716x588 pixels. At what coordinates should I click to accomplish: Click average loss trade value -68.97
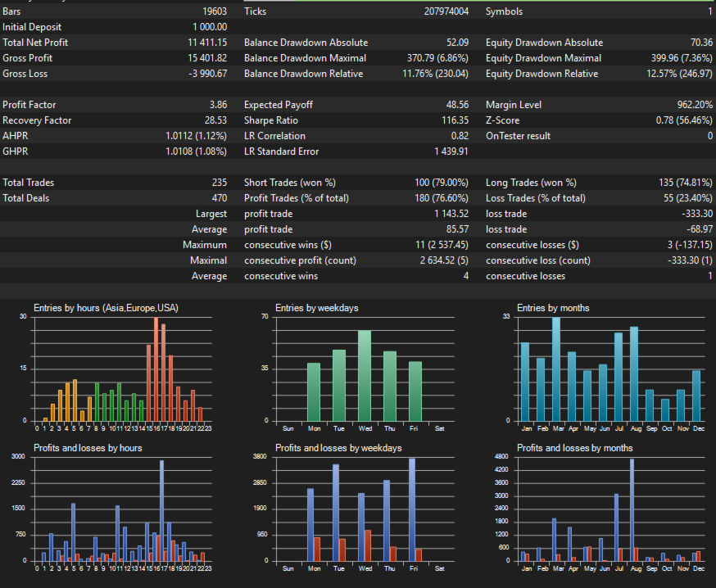click(x=700, y=228)
